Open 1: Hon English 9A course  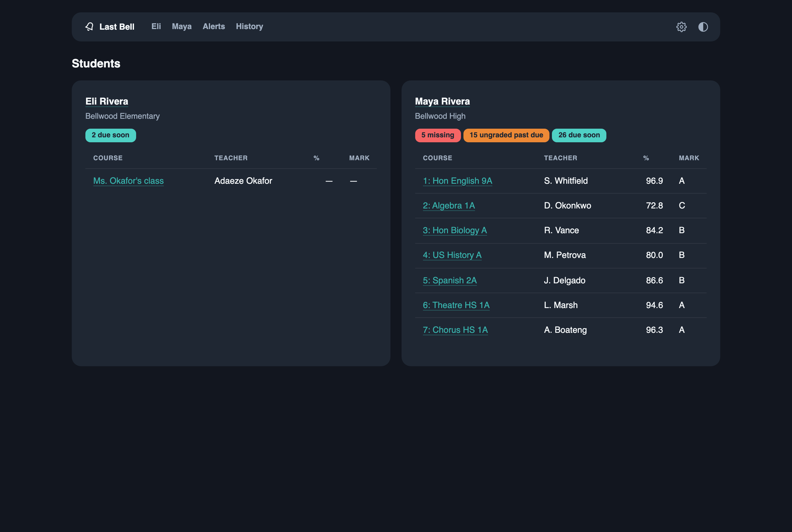point(458,181)
